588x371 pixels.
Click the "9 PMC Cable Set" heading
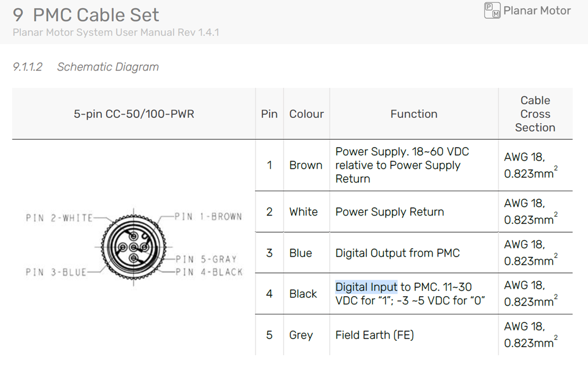[86, 15]
